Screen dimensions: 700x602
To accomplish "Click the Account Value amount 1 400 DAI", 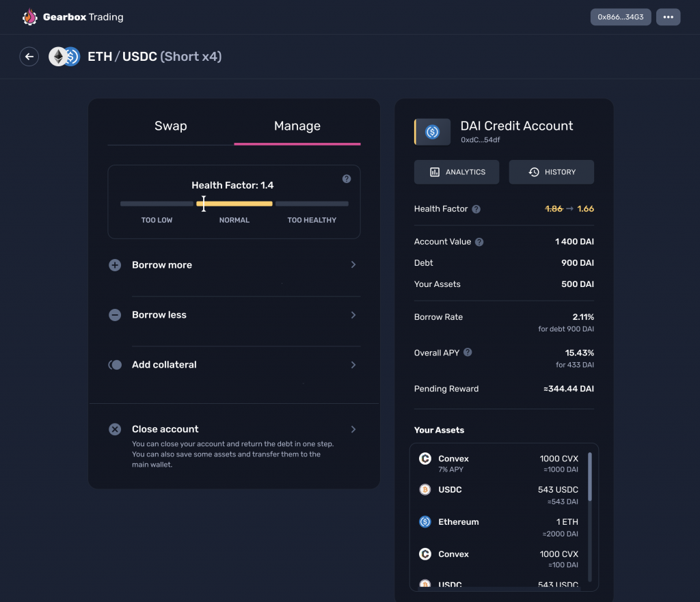I will point(574,242).
